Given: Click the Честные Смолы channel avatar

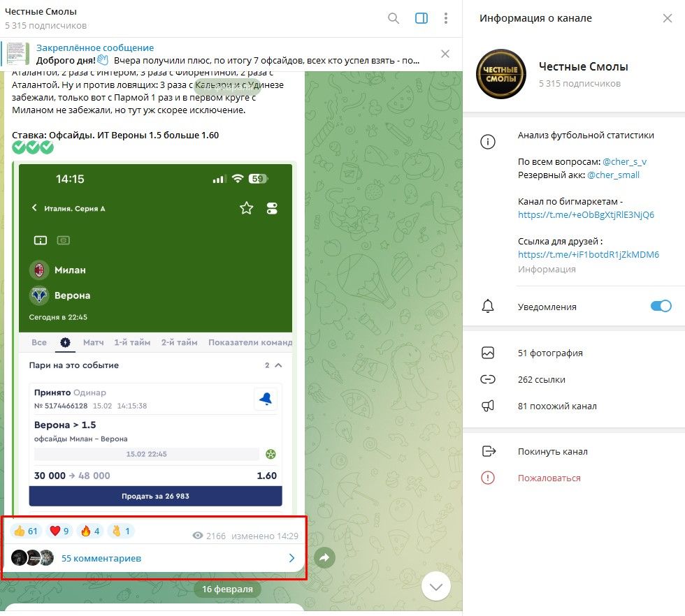Looking at the screenshot, I should click(500, 74).
